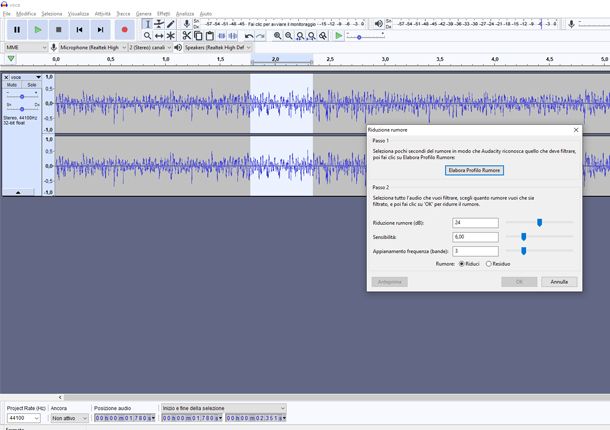Click the Pause button in transport toolbar
Screen dimensions: 610x430
point(16,30)
